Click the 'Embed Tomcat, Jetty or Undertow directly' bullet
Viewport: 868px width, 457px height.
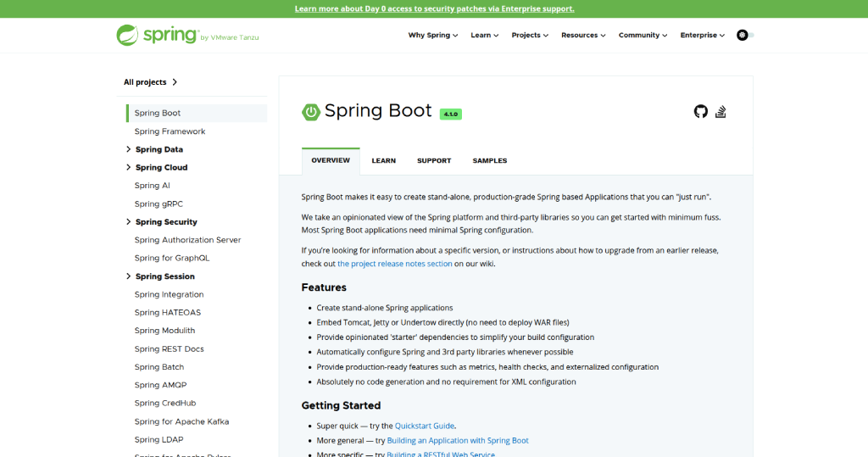click(442, 322)
